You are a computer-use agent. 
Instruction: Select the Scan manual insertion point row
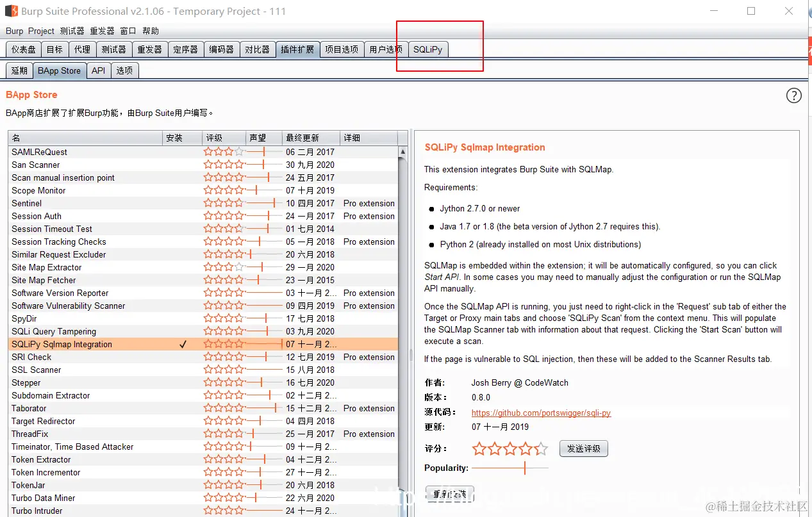pos(204,177)
